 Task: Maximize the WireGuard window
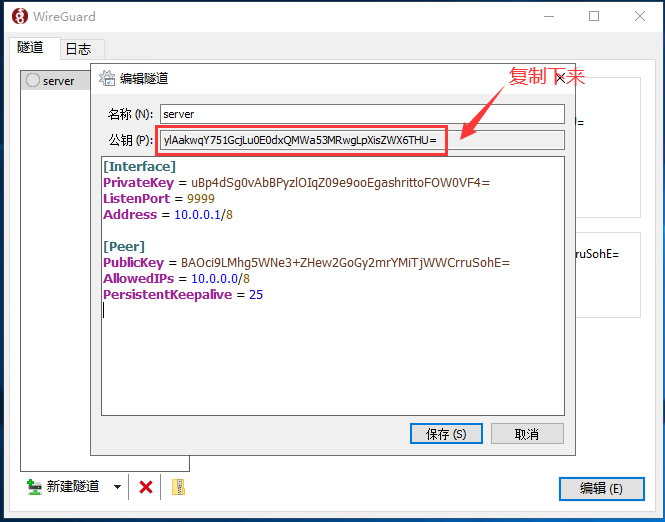pyautogui.click(x=594, y=17)
